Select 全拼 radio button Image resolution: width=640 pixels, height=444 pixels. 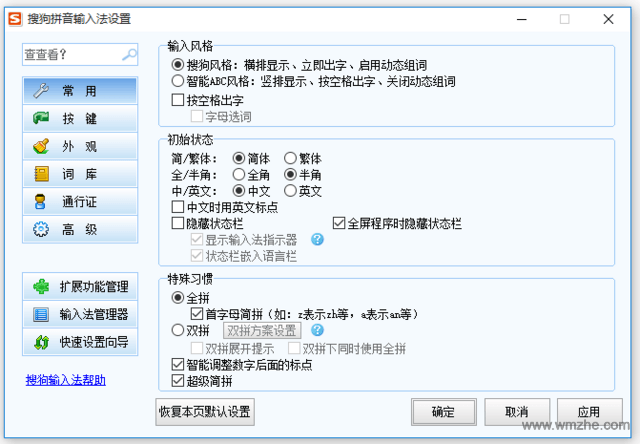[x=178, y=297]
